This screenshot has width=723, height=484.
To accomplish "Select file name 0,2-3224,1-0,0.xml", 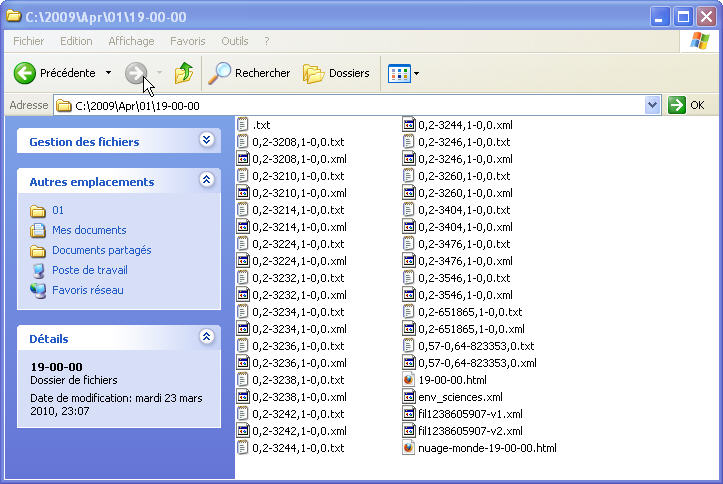I will click(x=299, y=261).
